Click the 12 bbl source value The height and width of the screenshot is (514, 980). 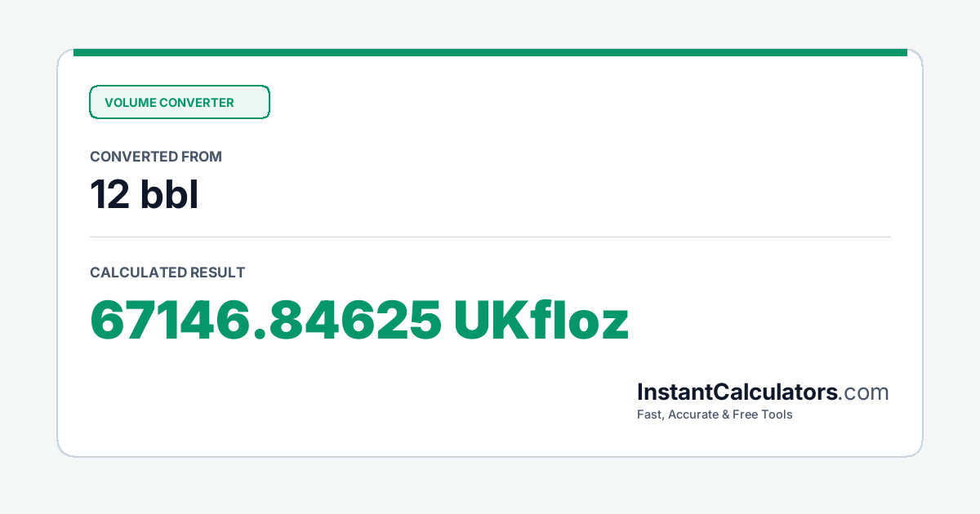point(144,194)
